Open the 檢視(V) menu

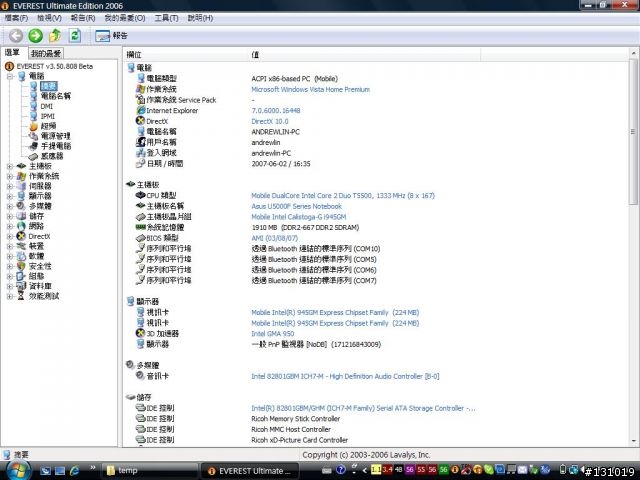49,18
